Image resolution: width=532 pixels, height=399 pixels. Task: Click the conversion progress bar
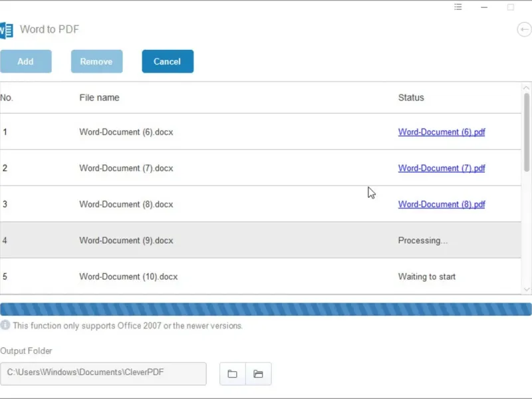click(266, 309)
